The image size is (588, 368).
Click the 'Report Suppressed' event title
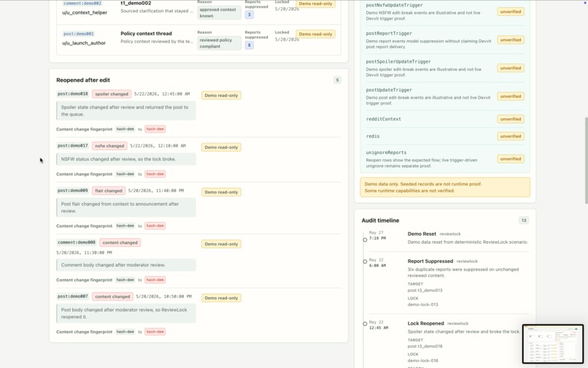[x=430, y=261]
